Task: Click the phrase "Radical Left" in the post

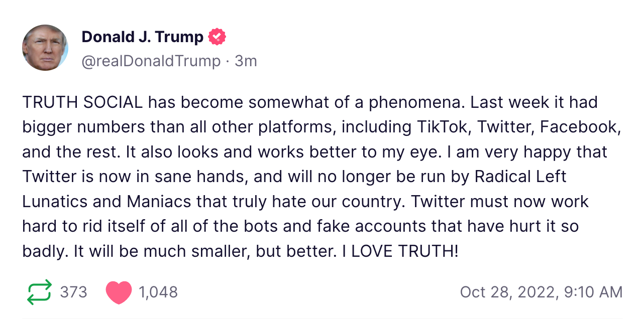Action: (x=520, y=177)
